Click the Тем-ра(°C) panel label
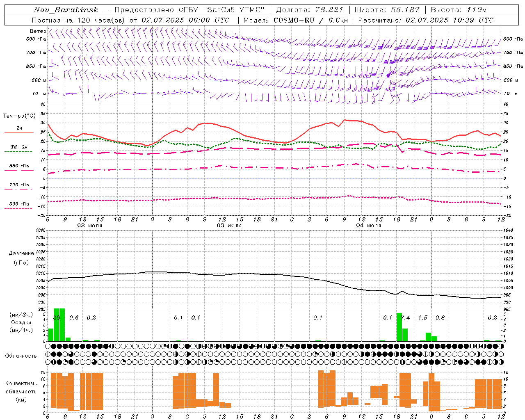The image size is (525, 420). [x=19, y=116]
